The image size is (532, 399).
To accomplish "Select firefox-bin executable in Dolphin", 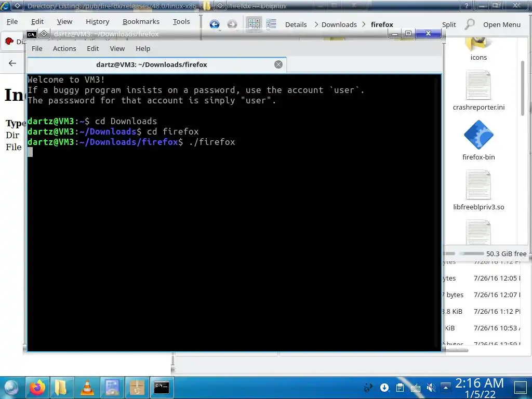I will pyautogui.click(x=478, y=140).
